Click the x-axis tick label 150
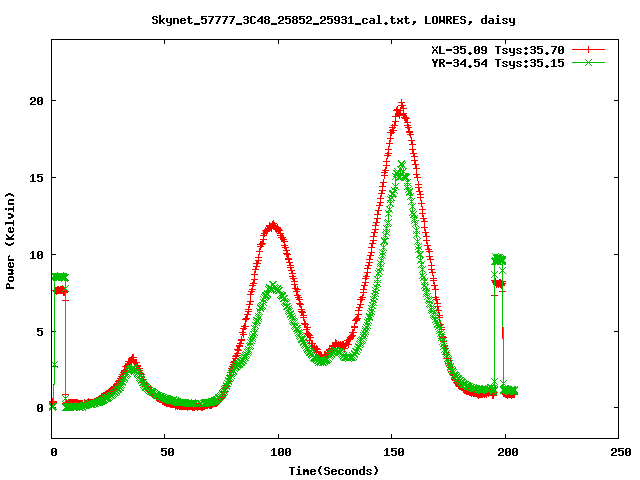The width and height of the screenshot is (640, 480). pyautogui.click(x=392, y=452)
